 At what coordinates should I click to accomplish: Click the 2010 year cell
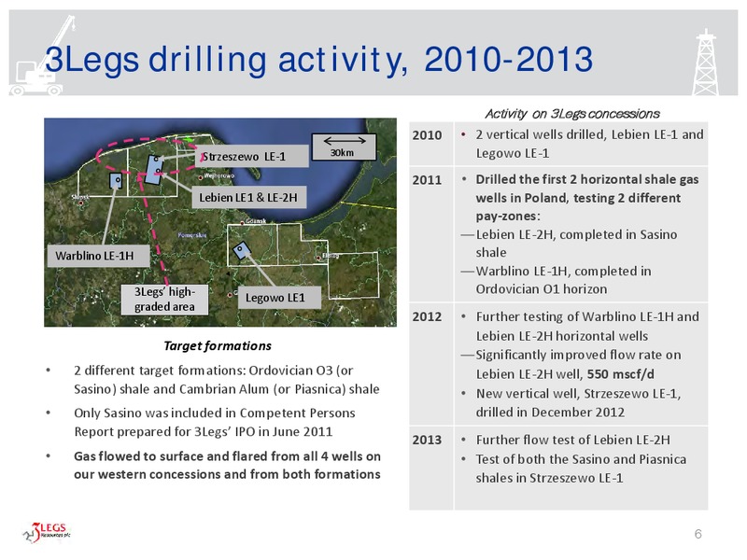431,144
